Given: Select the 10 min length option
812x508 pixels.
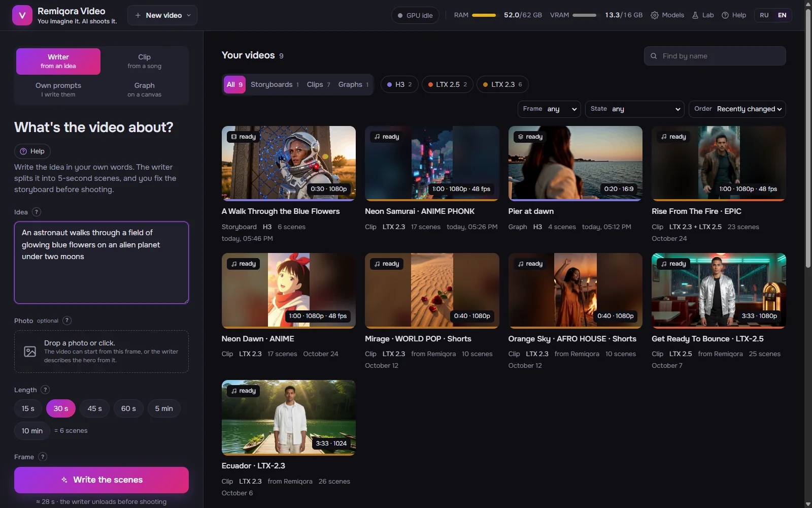Looking at the screenshot, I should (32, 431).
